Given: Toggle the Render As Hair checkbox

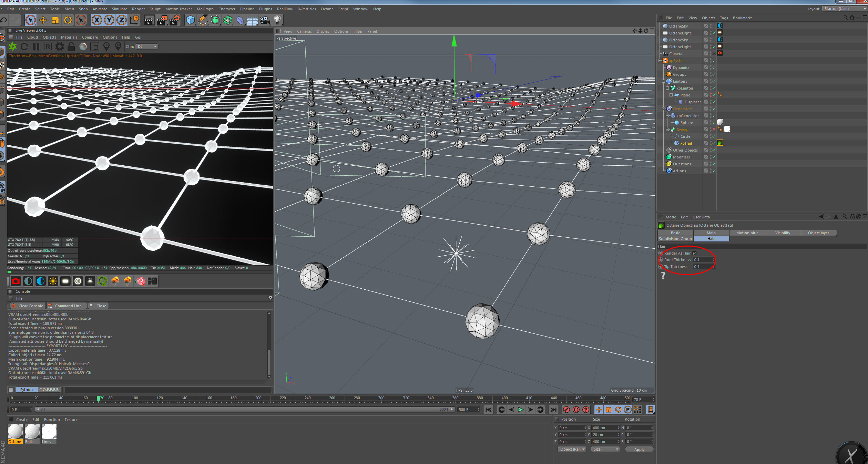Looking at the screenshot, I should coord(694,253).
